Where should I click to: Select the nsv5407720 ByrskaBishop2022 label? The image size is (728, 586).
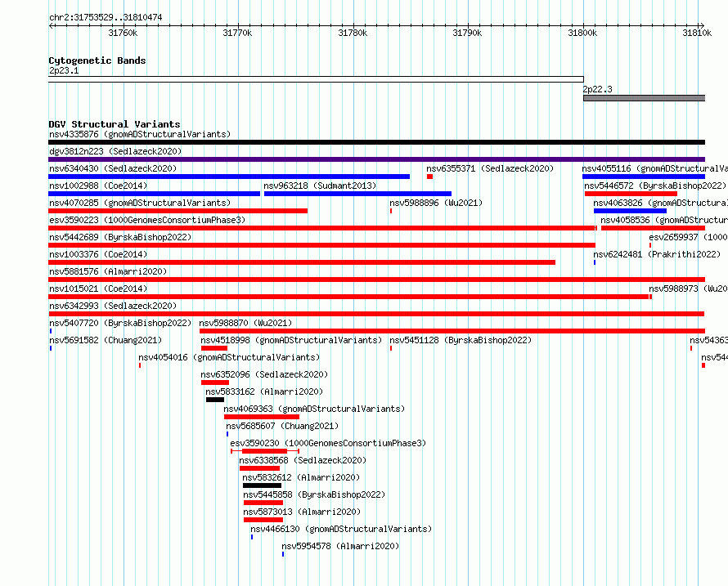[120, 324]
